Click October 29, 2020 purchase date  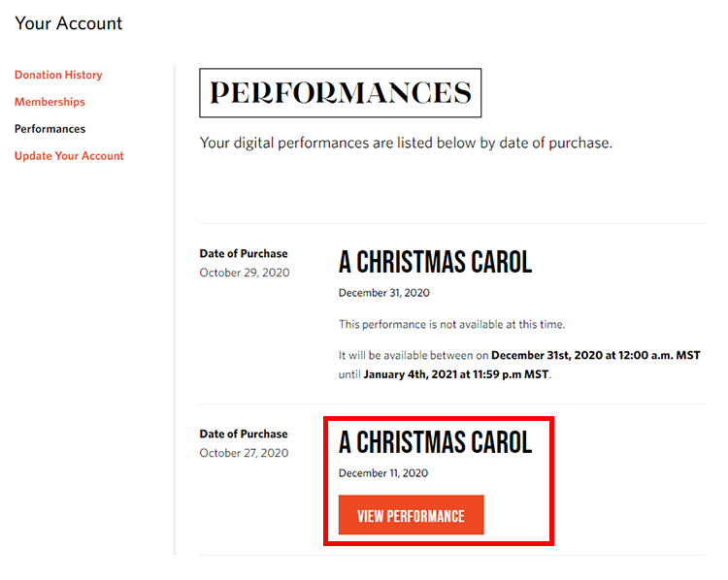click(245, 273)
